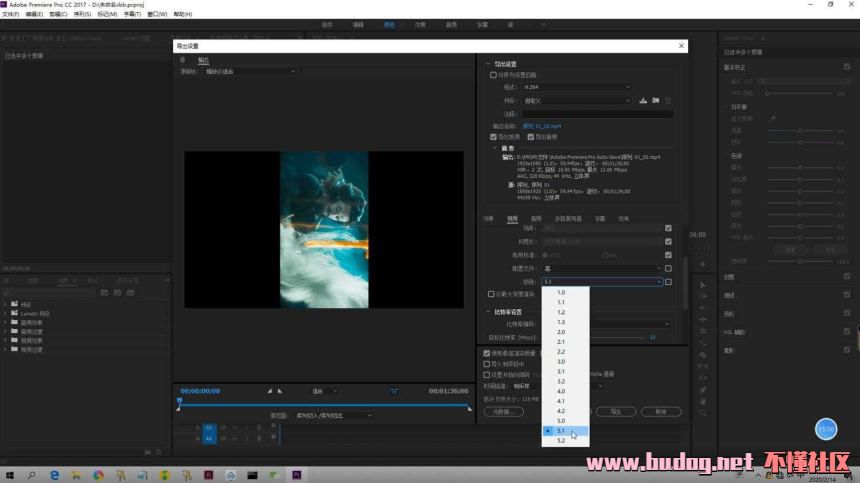Collapse the bitrate settings section
The image size is (860, 483).
(x=488, y=312)
